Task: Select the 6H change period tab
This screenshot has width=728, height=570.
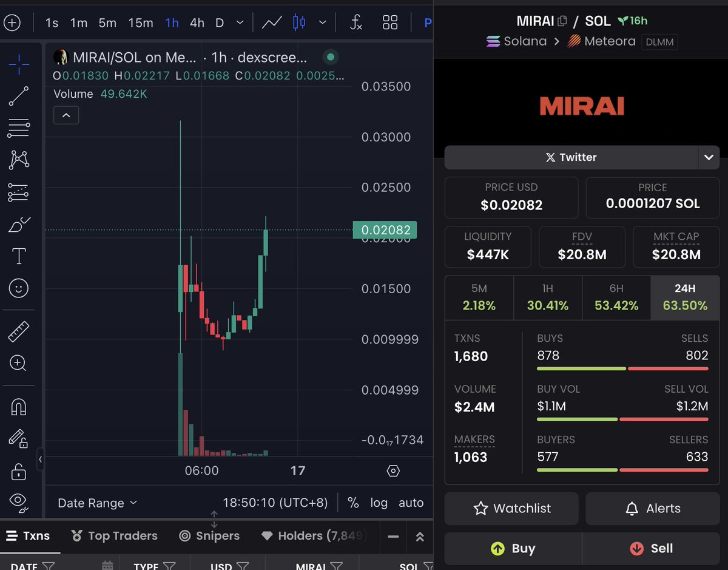Action: [x=616, y=297]
